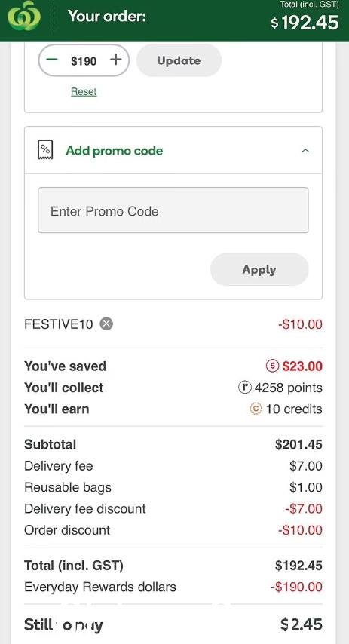Click the promo code receipt icon
The image size is (349, 644).
(x=45, y=150)
